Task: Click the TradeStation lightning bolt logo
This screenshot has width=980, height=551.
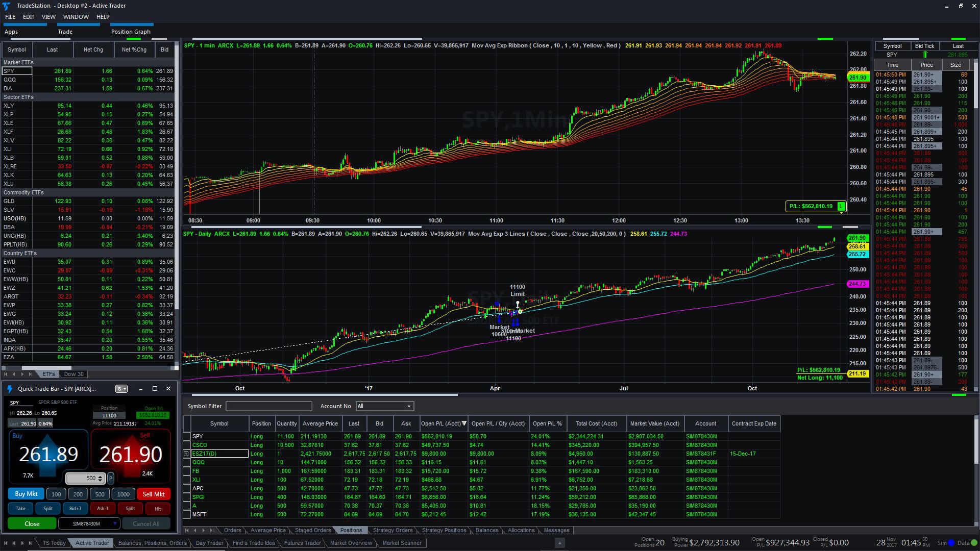Action: tap(7, 6)
